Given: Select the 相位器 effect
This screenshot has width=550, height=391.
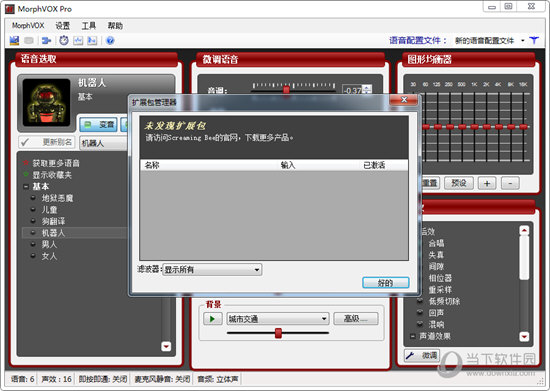Looking at the screenshot, I should (440, 278).
